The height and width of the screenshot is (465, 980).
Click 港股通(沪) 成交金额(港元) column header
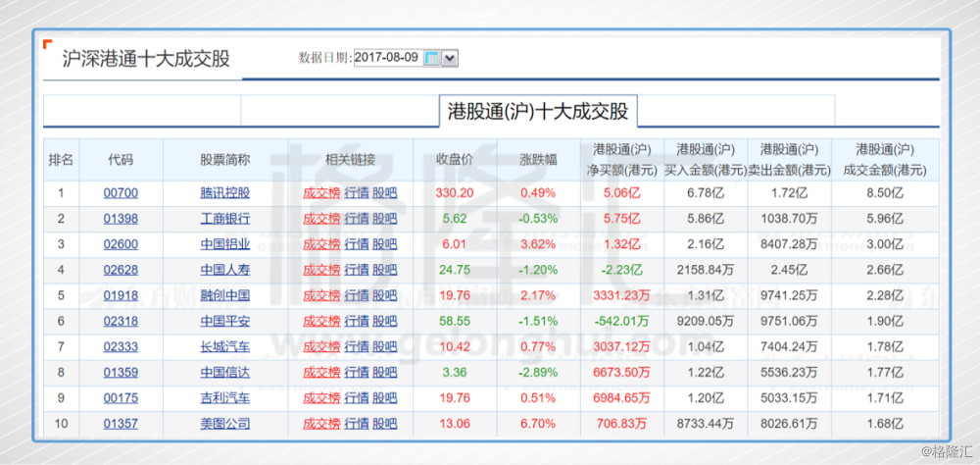click(x=885, y=160)
